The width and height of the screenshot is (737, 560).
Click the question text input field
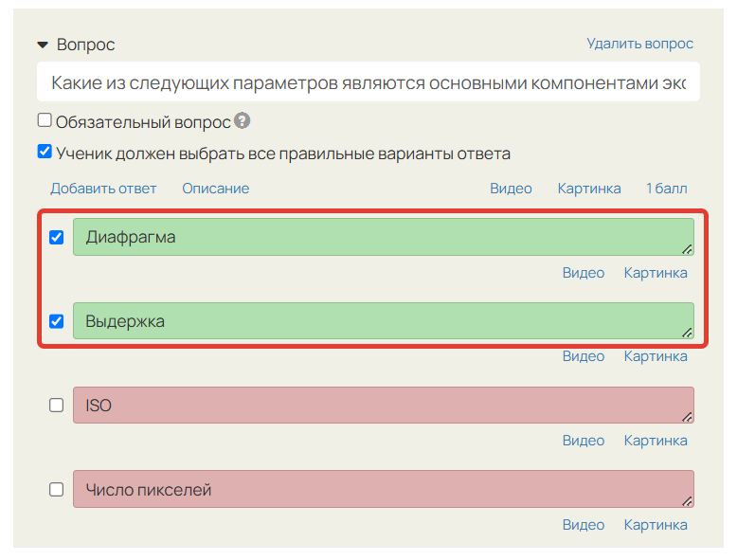click(x=368, y=82)
